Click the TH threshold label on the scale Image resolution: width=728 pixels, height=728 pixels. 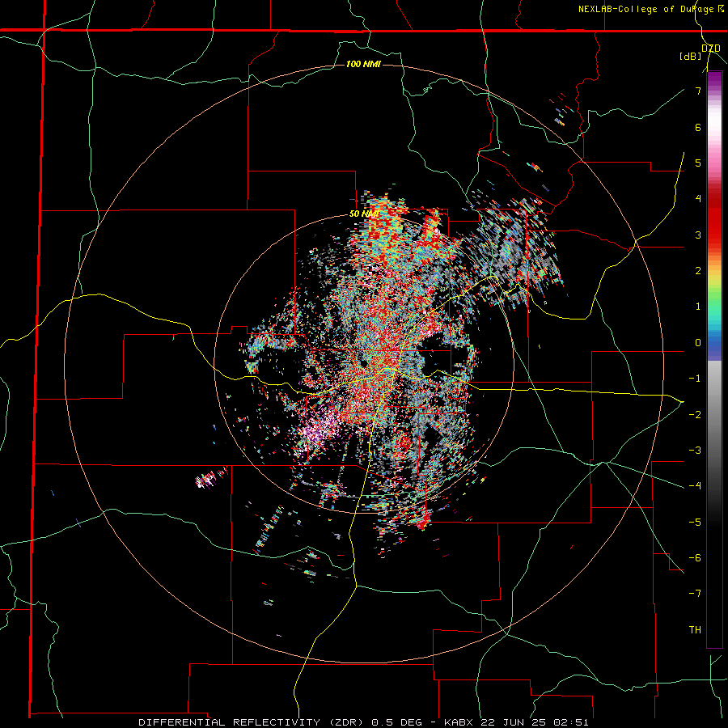click(695, 630)
